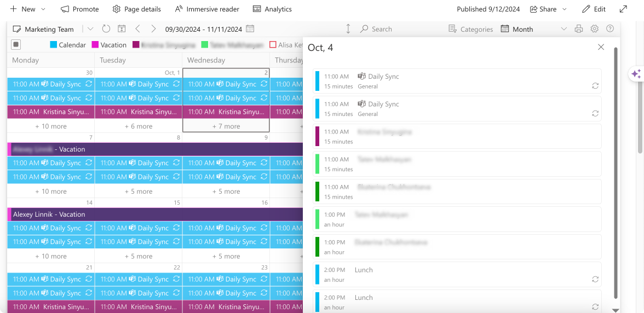Viewport: 644px width, 313px height.
Task: Toggle the Alisa legend checkbox
Action: (x=273, y=45)
